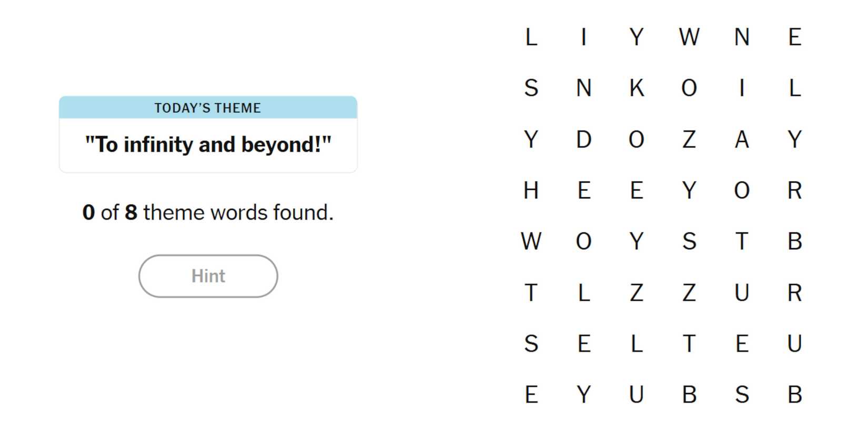Select the W in the top row
The image size is (868, 434).
[689, 37]
